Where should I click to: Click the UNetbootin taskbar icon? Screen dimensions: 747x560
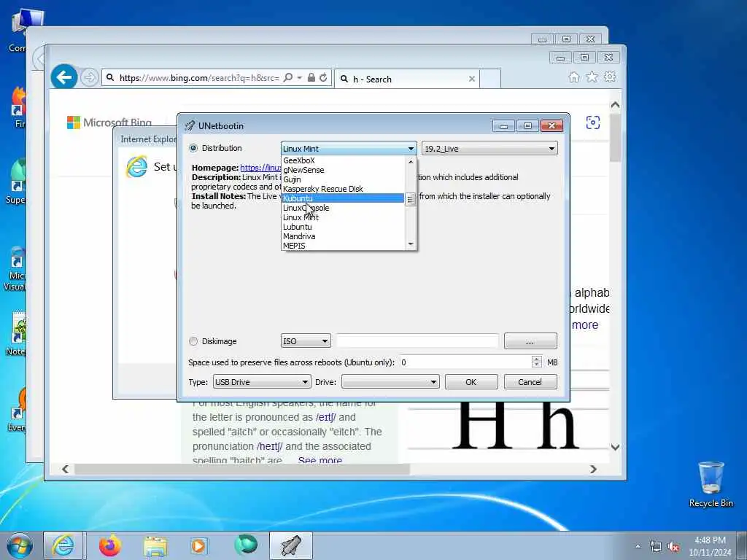coord(291,545)
